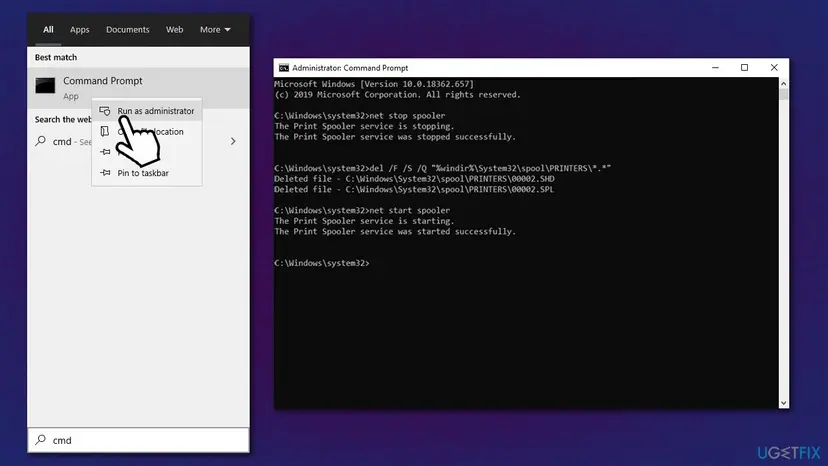This screenshot has height=466, width=828.
Task: Click the Open file location icon
Action: point(105,132)
